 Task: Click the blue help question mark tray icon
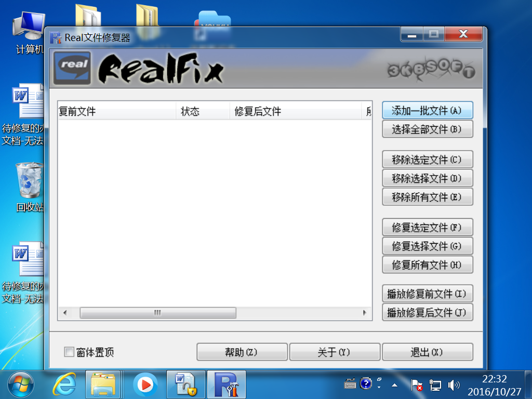tap(366, 383)
